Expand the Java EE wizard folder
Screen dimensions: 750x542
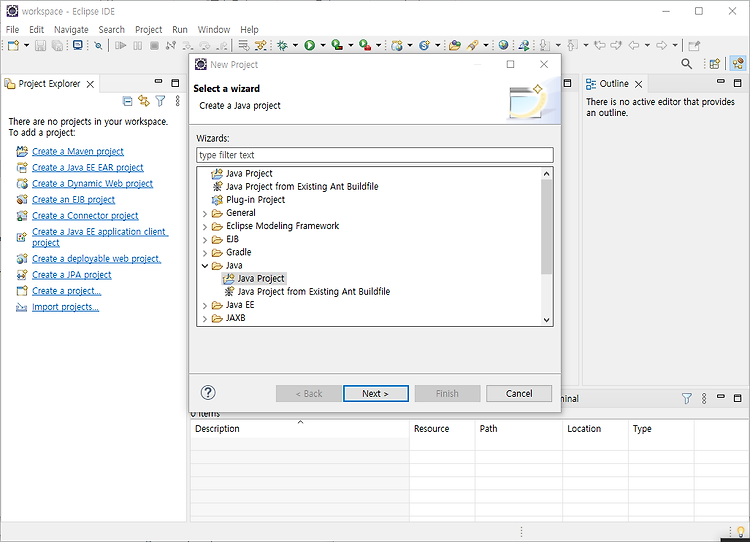coord(205,305)
